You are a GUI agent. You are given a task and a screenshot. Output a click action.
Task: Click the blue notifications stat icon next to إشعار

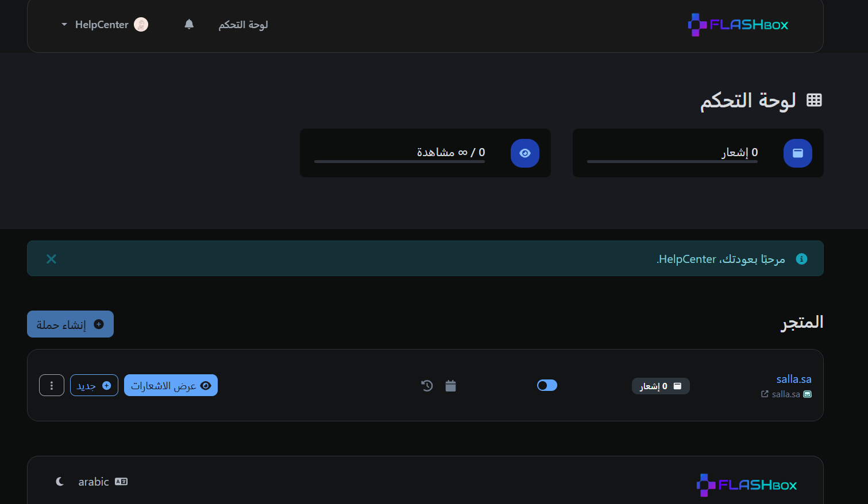click(x=797, y=153)
